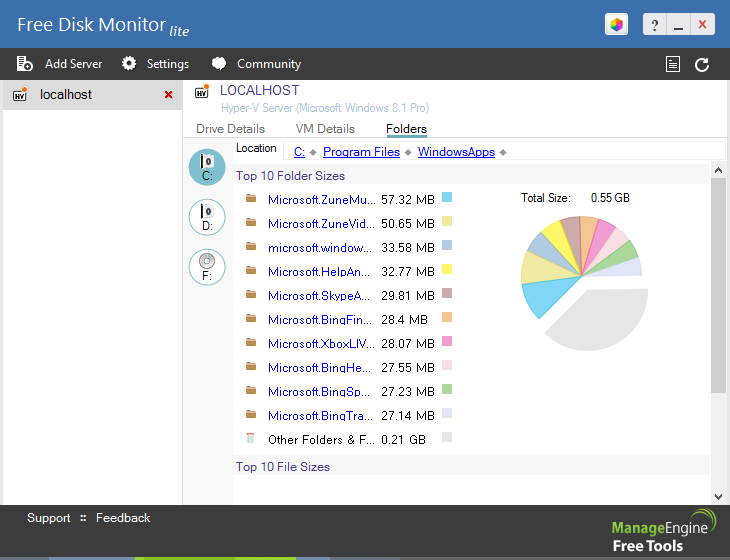Screen dimensions: 730x560
Task: Open Microsoft.HelpAn... folder link
Action: point(319,272)
